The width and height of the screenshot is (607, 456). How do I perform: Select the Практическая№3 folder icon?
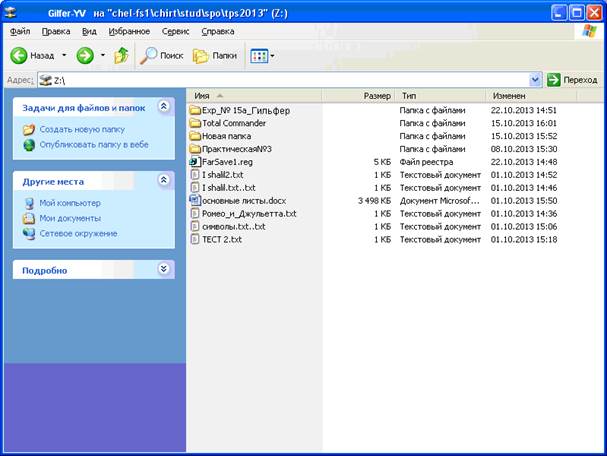195,149
